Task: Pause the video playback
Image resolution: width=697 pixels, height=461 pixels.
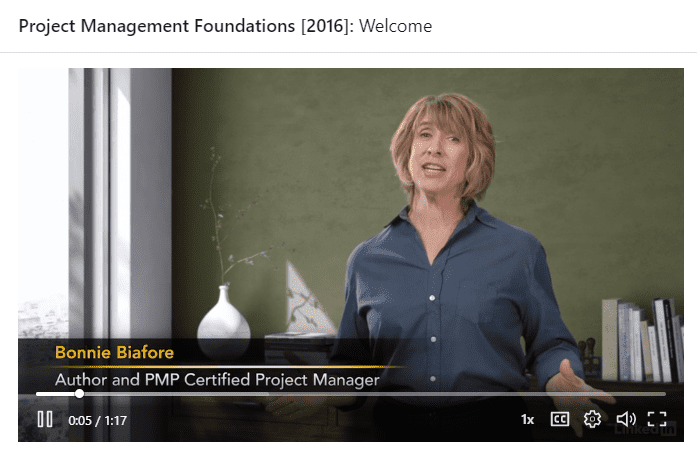Action: pyautogui.click(x=45, y=419)
